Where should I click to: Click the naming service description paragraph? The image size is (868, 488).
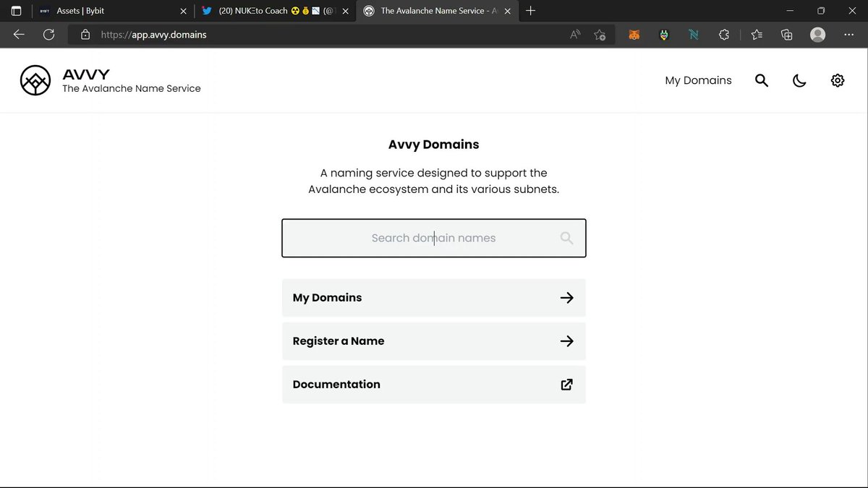[434, 181]
